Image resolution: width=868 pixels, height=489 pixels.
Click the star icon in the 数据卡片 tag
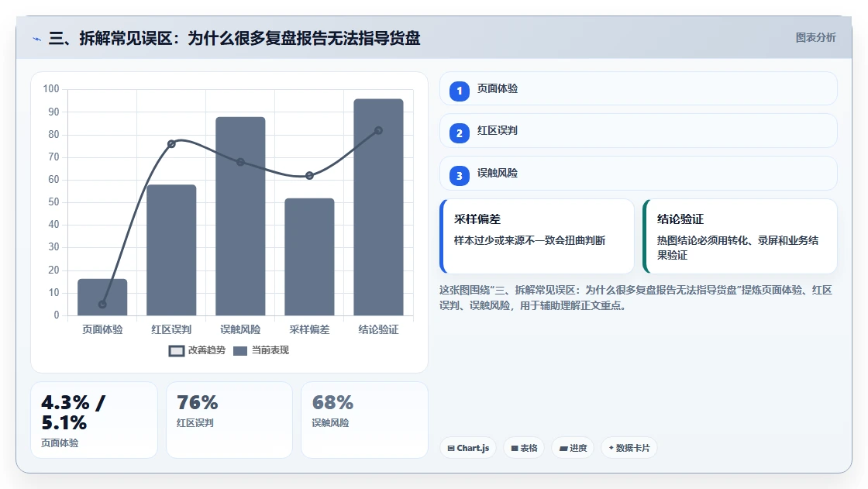(611, 447)
